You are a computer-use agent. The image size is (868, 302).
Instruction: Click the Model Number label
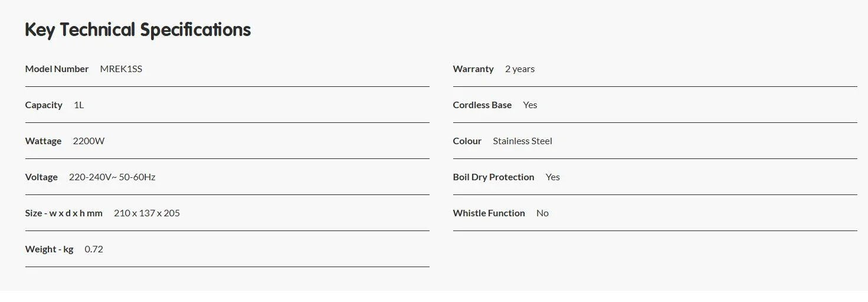pyautogui.click(x=57, y=69)
